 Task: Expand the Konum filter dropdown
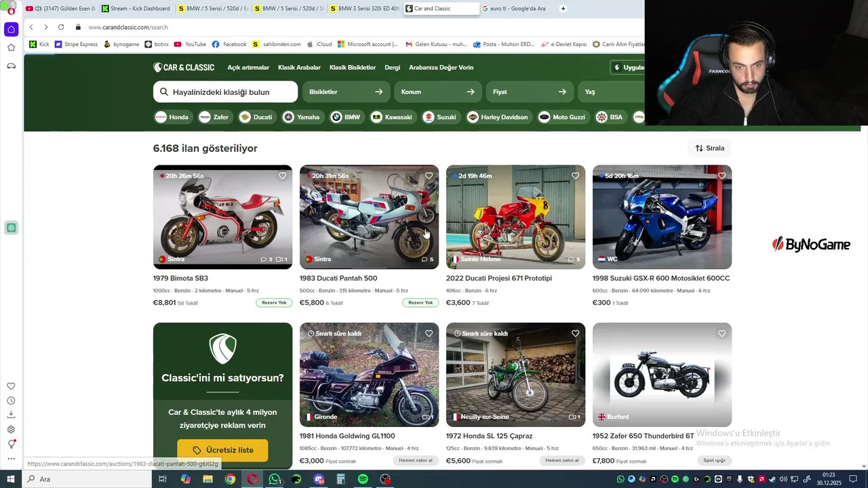click(437, 91)
